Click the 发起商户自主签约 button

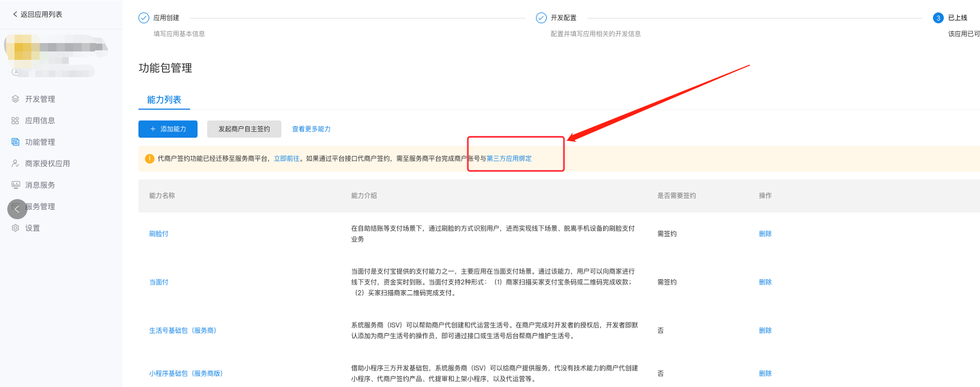(x=244, y=129)
